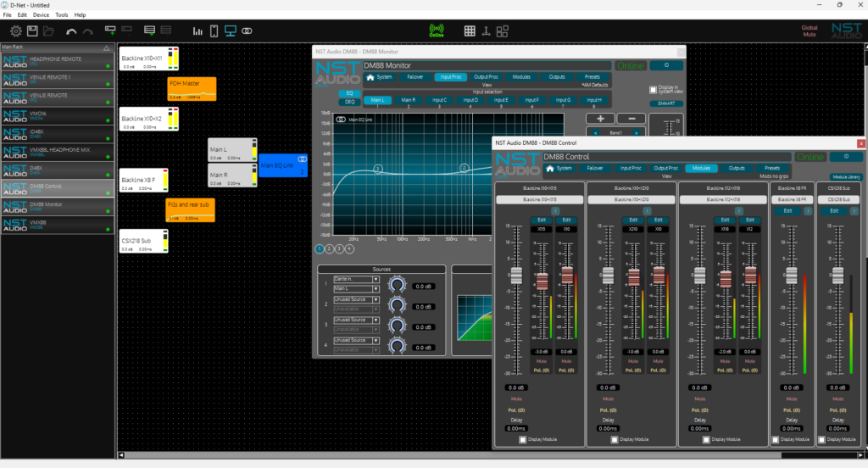This screenshot has width=868, height=468.
Task: Click home icon in DM88 Control window
Action: 549,169
